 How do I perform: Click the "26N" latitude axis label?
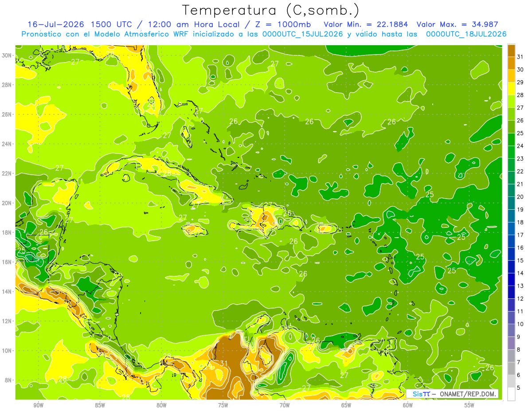(x=8, y=114)
